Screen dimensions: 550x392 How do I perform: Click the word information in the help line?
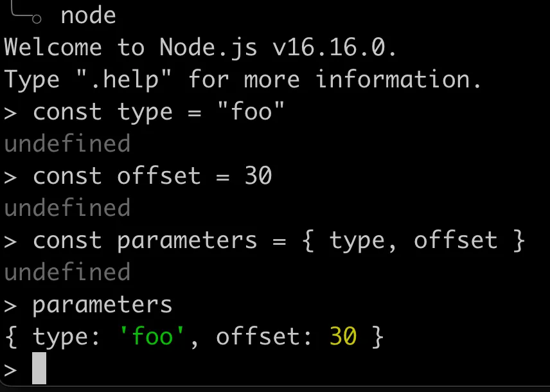tap(399, 79)
